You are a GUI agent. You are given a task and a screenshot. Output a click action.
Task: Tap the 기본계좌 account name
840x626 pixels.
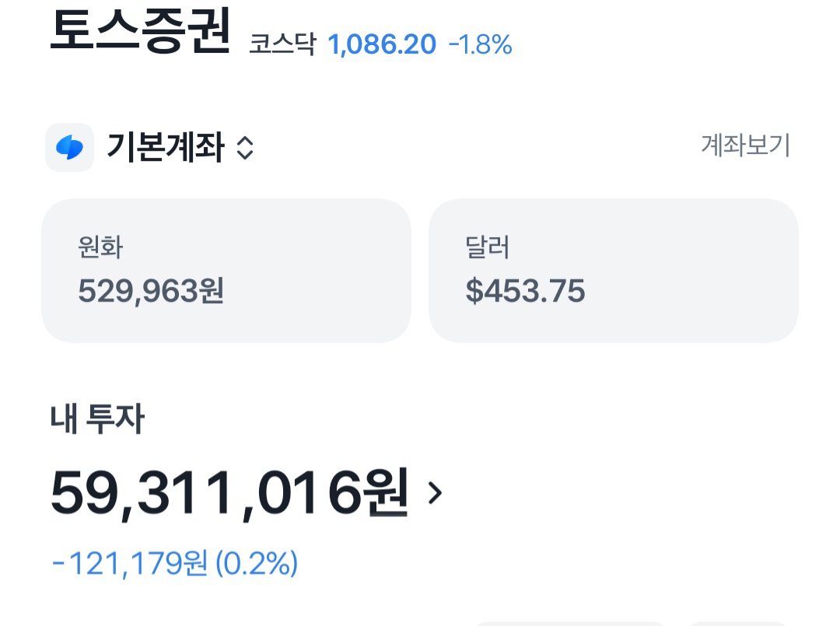(x=166, y=147)
